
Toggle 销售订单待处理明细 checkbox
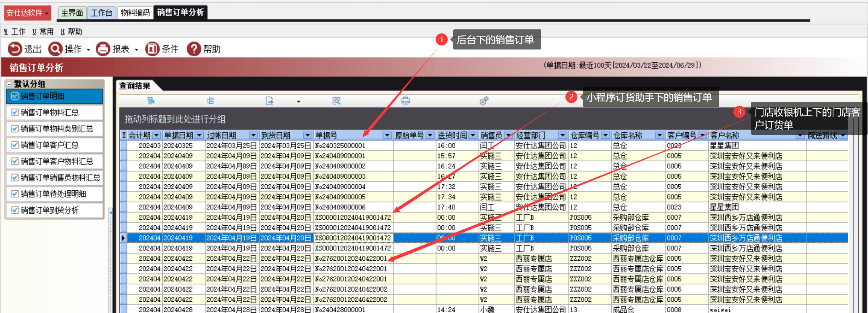[15, 194]
